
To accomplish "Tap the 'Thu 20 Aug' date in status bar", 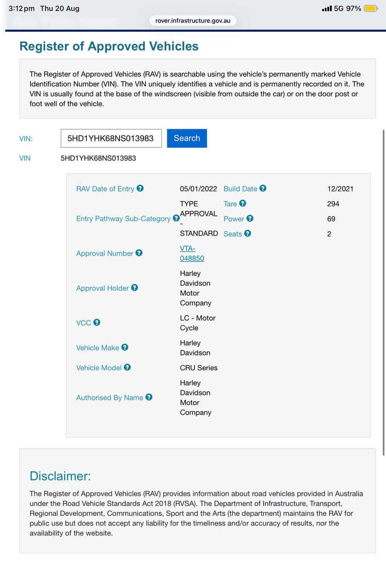I will pos(60,8).
